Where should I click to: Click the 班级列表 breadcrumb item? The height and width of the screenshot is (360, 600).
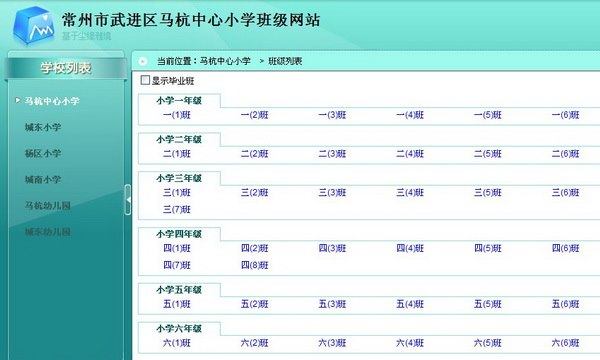pos(285,61)
